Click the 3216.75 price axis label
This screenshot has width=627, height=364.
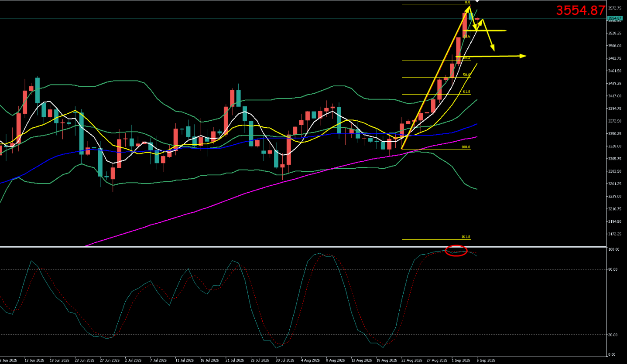(x=616, y=209)
